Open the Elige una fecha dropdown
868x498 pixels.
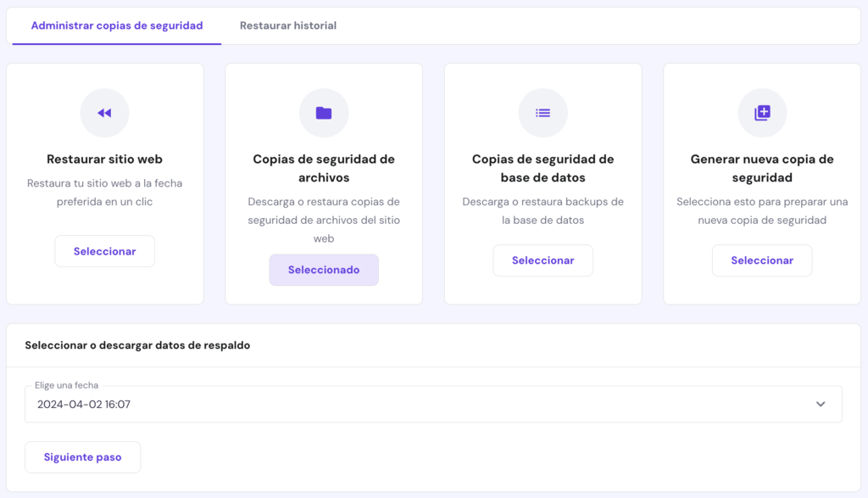coord(433,404)
